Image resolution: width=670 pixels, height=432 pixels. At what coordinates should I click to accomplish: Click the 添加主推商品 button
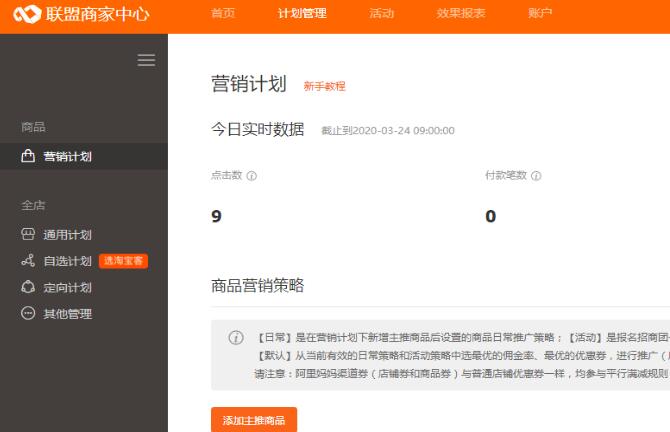coord(254,420)
